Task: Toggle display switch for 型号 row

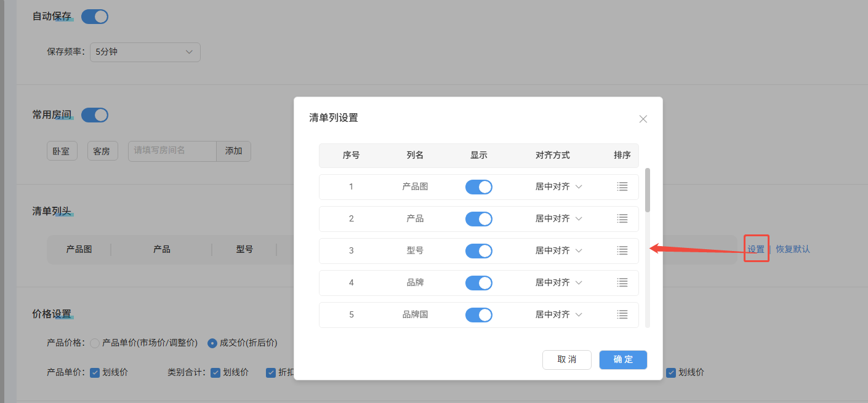Action: click(479, 250)
